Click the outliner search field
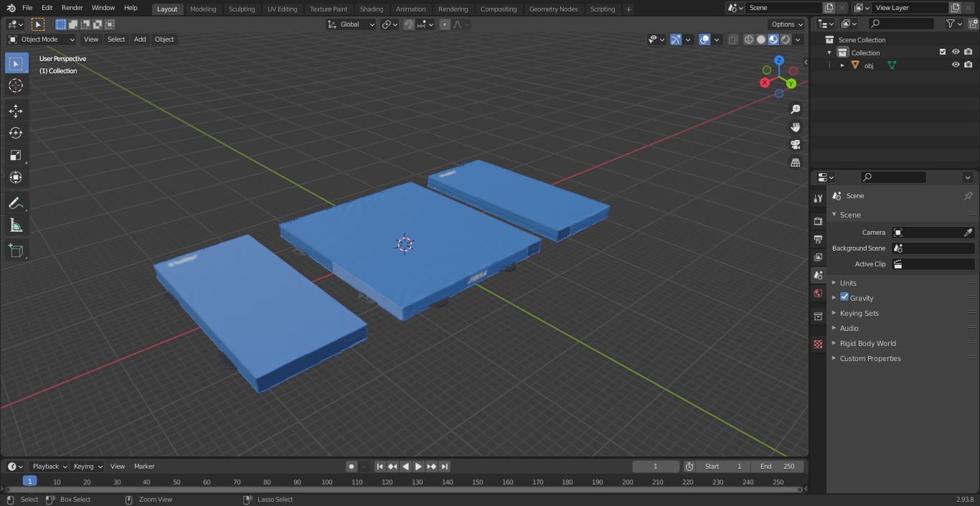 [x=901, y=24]
